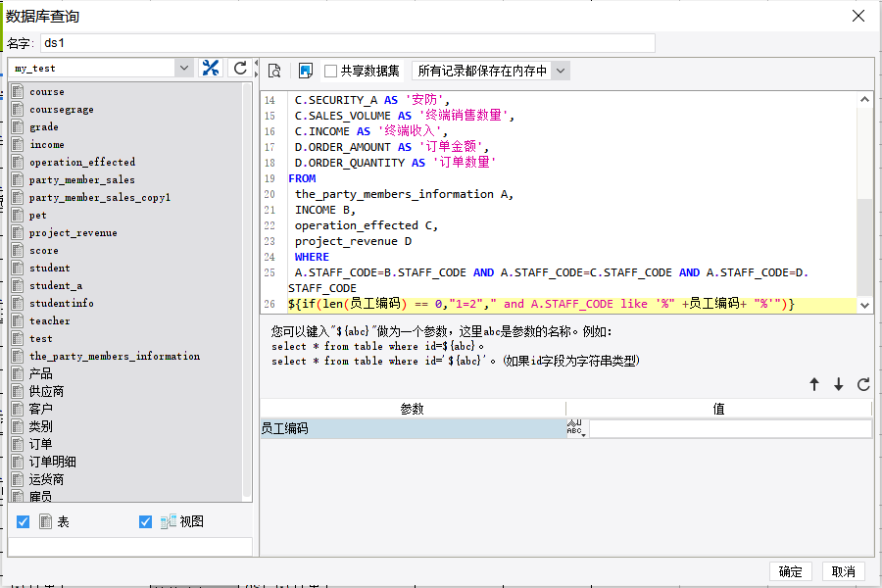Click the table icon beside 客户

tap(18, 409)
